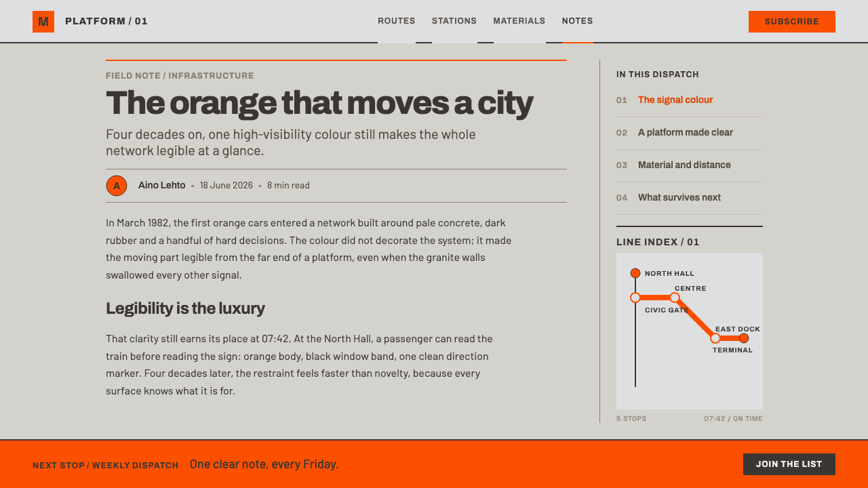Click the headline The orange that moves a city
Viewport: 868px width, 488px height.
pos(319,103)
